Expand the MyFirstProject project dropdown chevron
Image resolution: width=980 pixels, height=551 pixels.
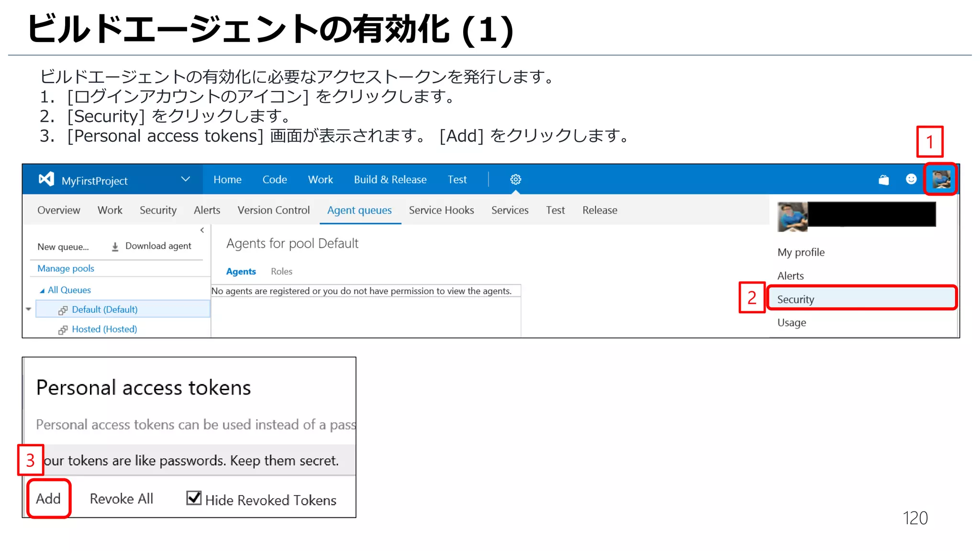click(x=186, y=179)
